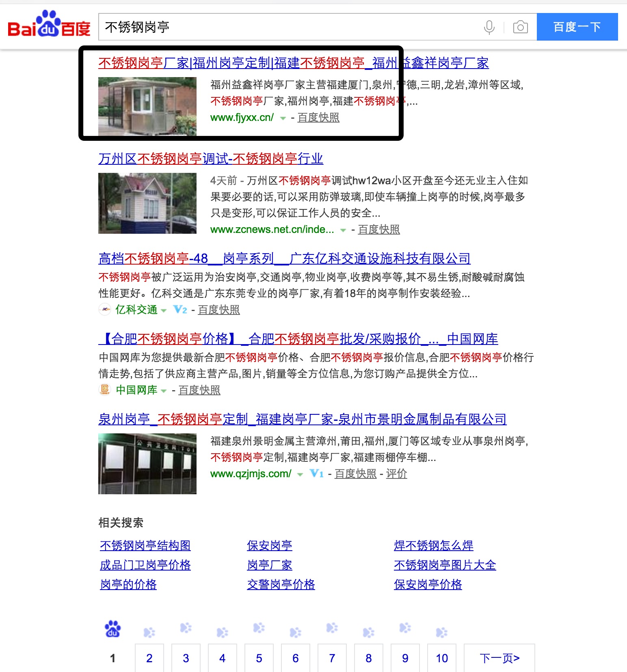Click the Baidu paw icon above page 1
Screen dimensions: 627x672
[x=113, y=629]
